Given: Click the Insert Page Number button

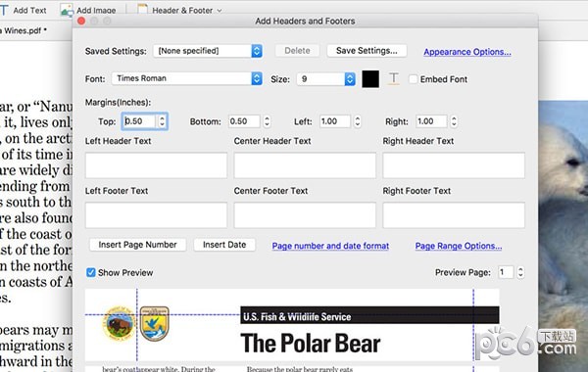Looking at the screenshot, I should coord(137,245).
